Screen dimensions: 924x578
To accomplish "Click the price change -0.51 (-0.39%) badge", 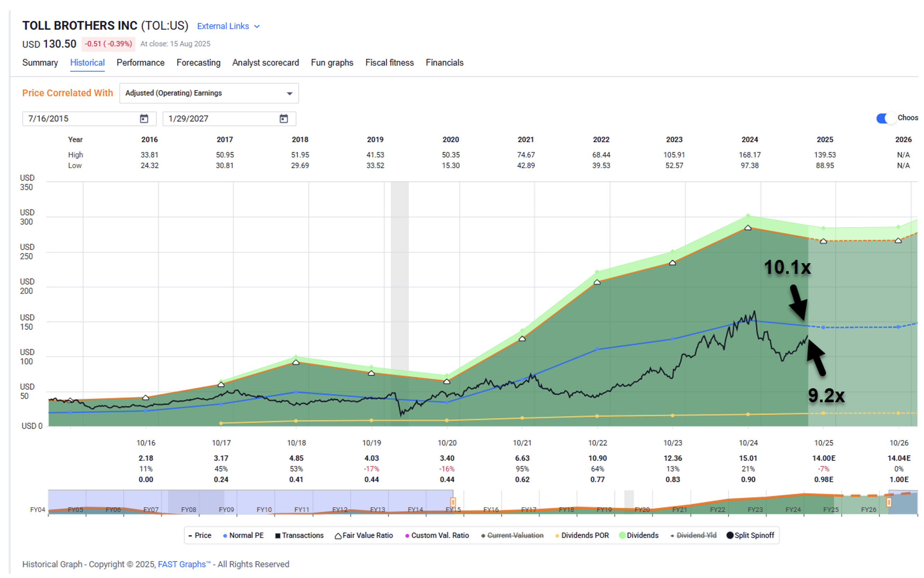I will pyautogui.click(x=108, y=44).
